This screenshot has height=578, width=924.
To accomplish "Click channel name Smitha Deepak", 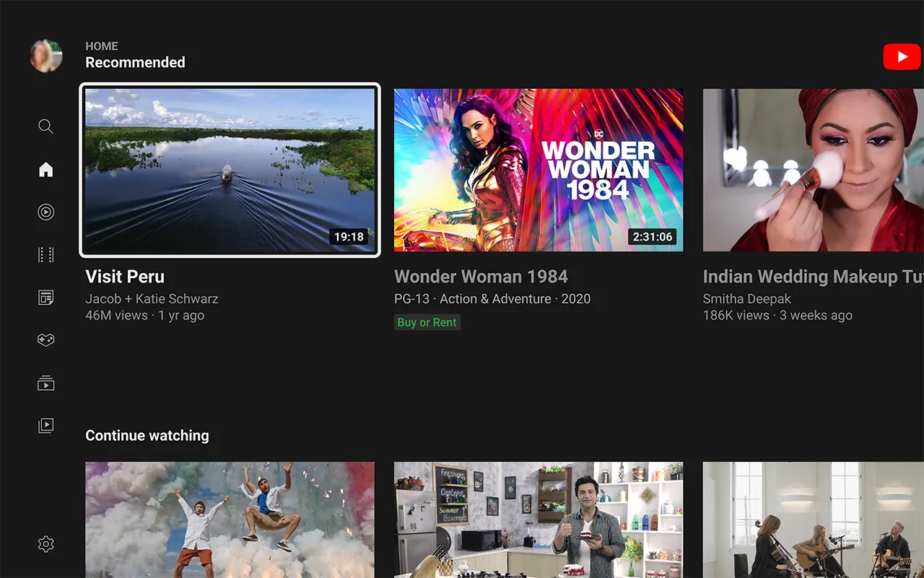I will point(747,298).
